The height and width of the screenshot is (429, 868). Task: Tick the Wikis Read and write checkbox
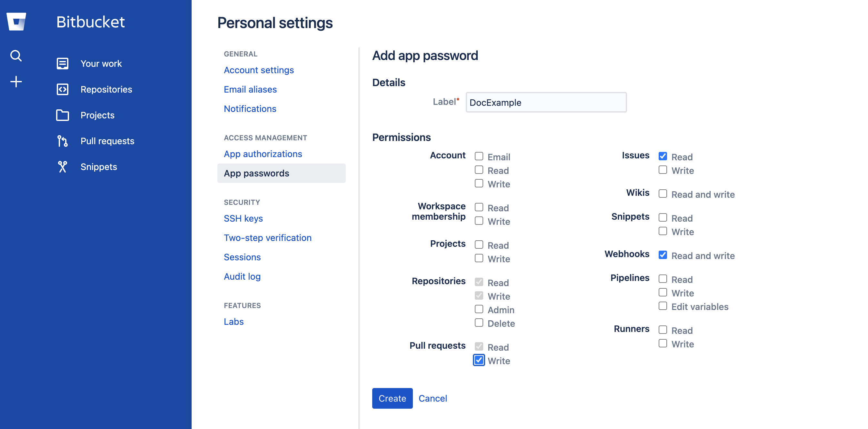click(663, 194)
